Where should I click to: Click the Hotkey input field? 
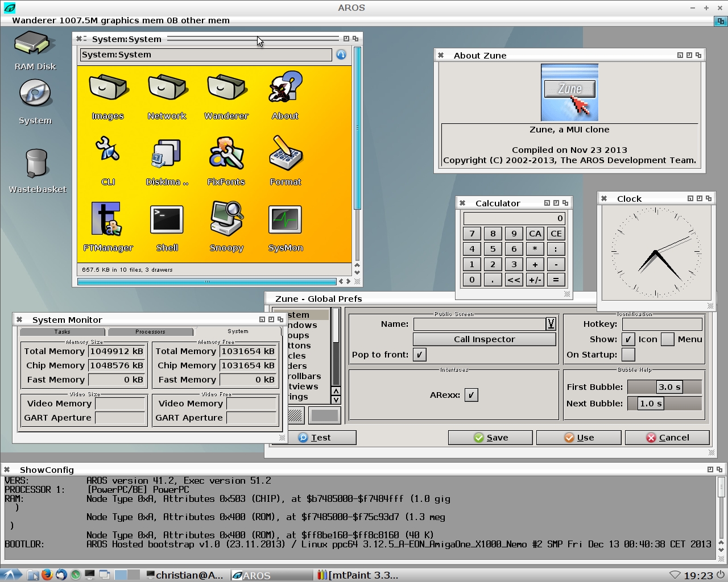(662, 324)
